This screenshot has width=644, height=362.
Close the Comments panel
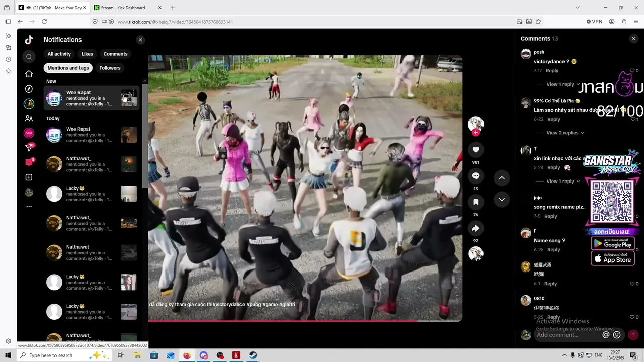click(x=633, y=39)
